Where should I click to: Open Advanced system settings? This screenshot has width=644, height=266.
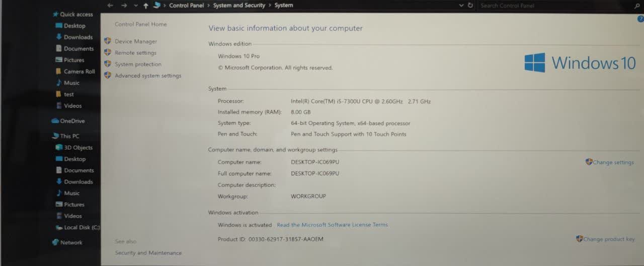click(147, 76)
